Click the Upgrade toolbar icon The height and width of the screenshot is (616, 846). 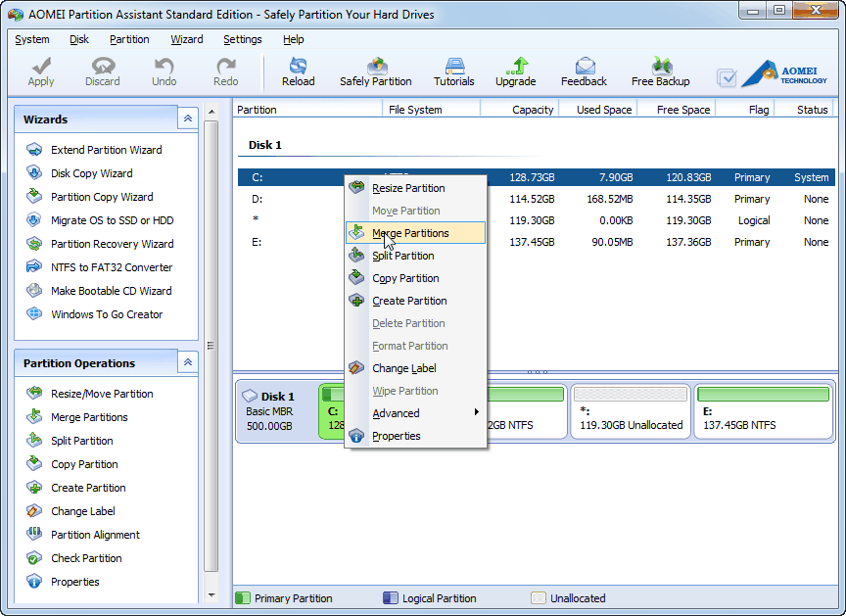516,71
